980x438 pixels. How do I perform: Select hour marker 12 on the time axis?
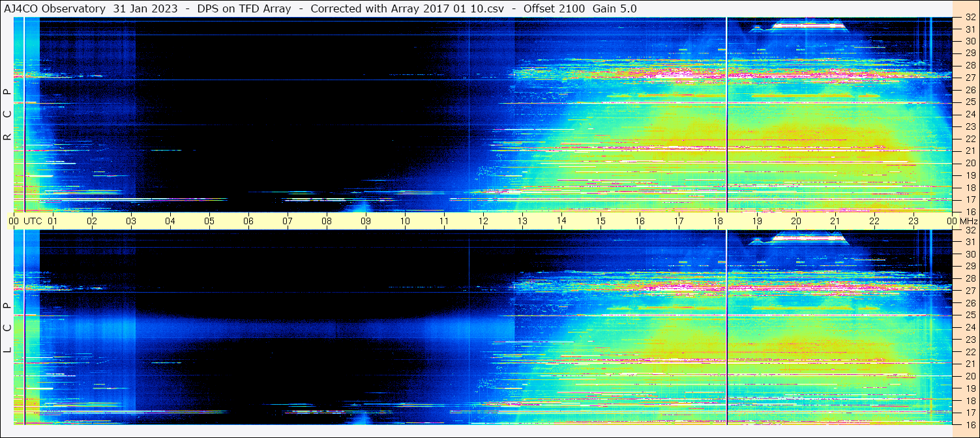[483, 221]
